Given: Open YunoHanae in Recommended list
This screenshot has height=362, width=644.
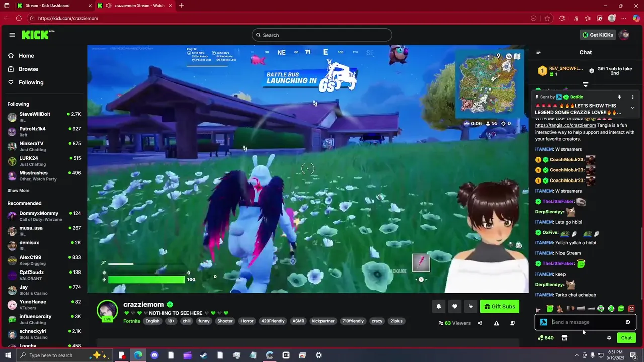Looking at the screenshot, I should [x=44, y=304].
